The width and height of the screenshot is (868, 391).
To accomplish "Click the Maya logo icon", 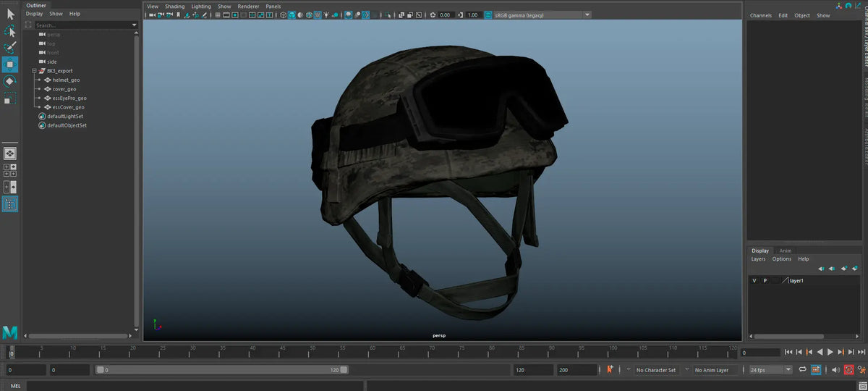I will [x=10, y=332].
